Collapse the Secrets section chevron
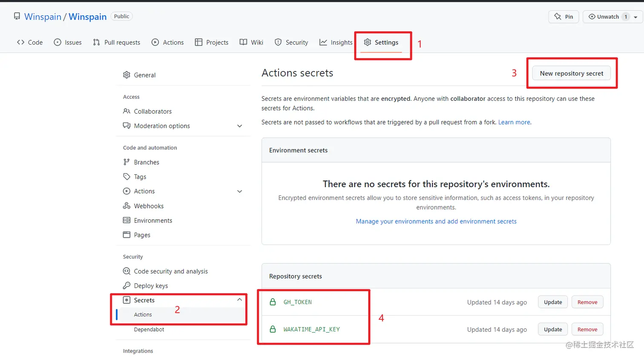The image size is (644, 359). click(x=240, y=300)
